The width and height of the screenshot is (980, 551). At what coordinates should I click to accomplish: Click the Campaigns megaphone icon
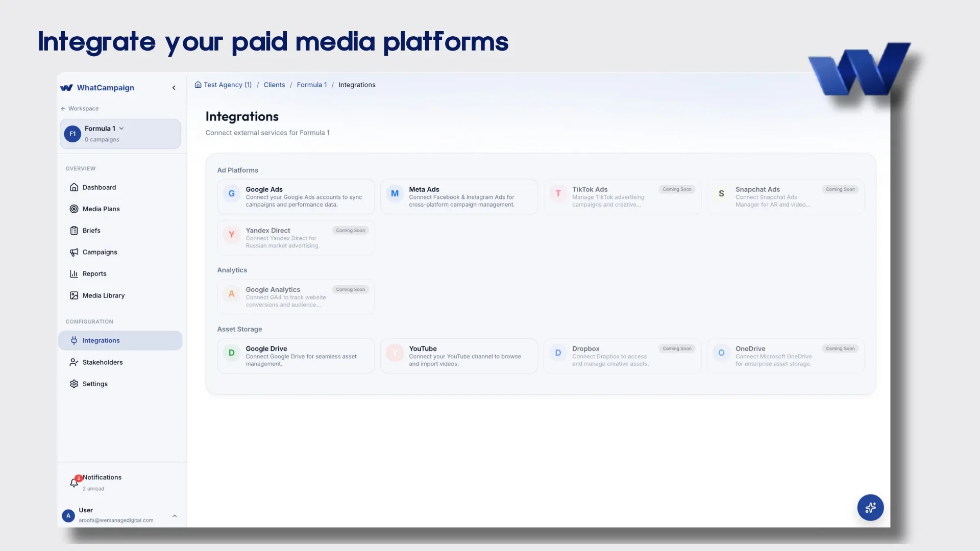tap(74, 252)
